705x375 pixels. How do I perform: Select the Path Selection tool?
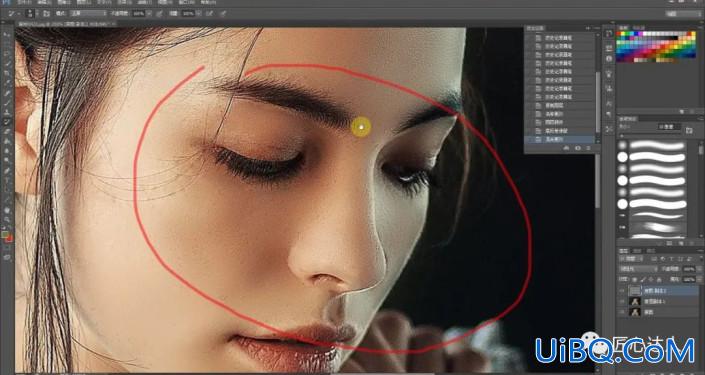[x=8, y=189]
